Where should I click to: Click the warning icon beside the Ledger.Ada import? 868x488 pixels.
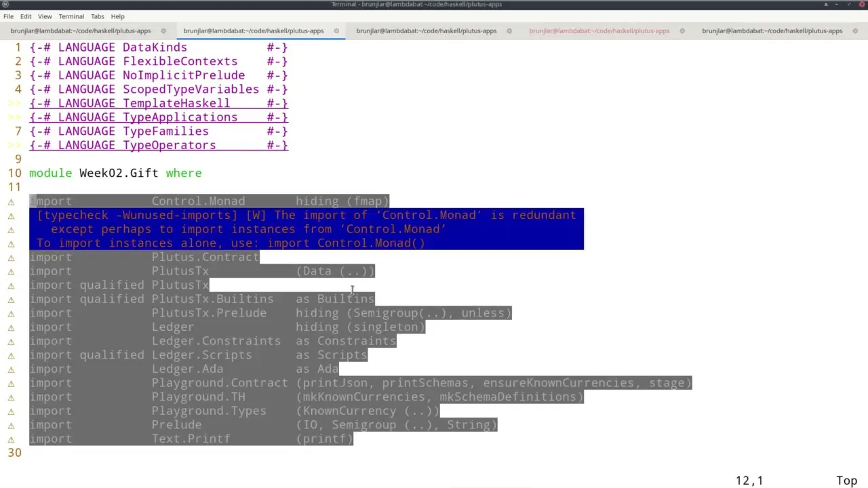click(11, 369)
